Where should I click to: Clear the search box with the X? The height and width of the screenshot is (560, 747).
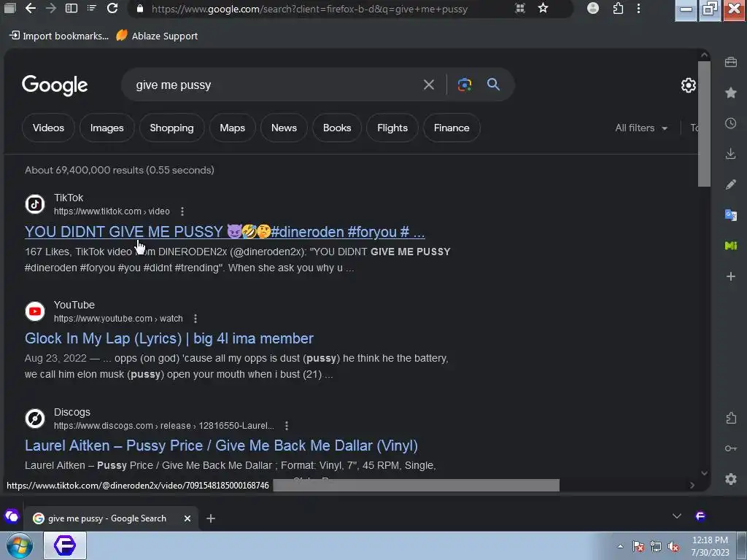click(429, 85)
